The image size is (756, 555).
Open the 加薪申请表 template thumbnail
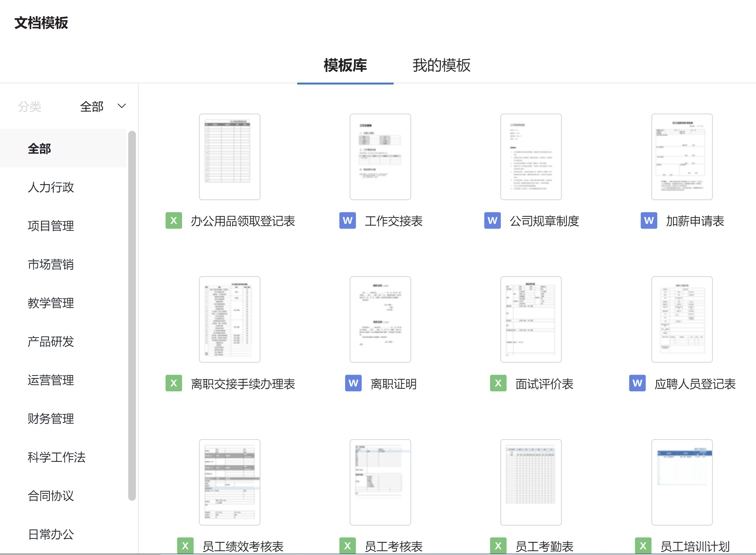682,157
